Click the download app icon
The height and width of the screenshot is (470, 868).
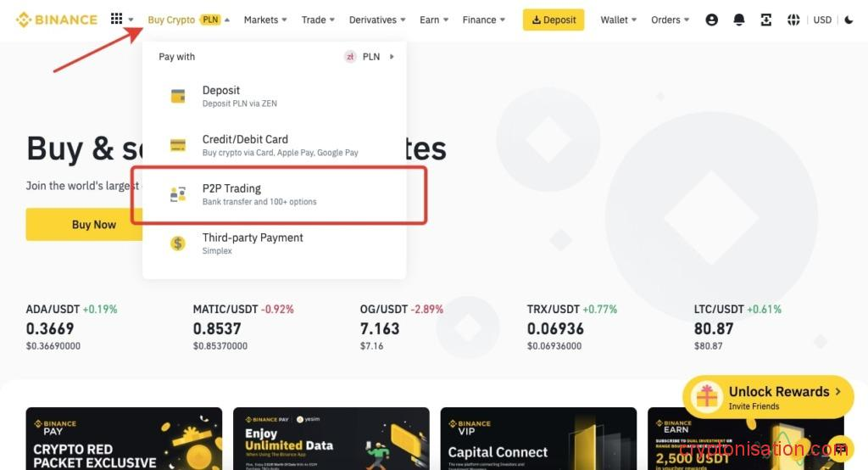[x=766, y=20]
